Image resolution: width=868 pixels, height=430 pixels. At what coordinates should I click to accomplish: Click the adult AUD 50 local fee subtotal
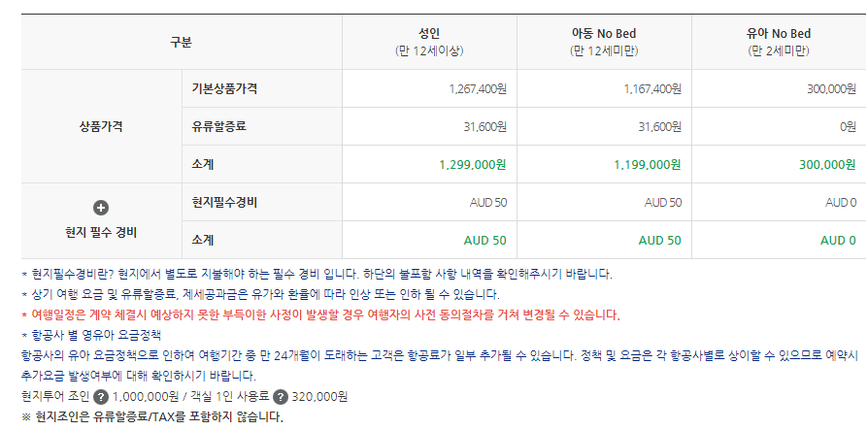484,240
